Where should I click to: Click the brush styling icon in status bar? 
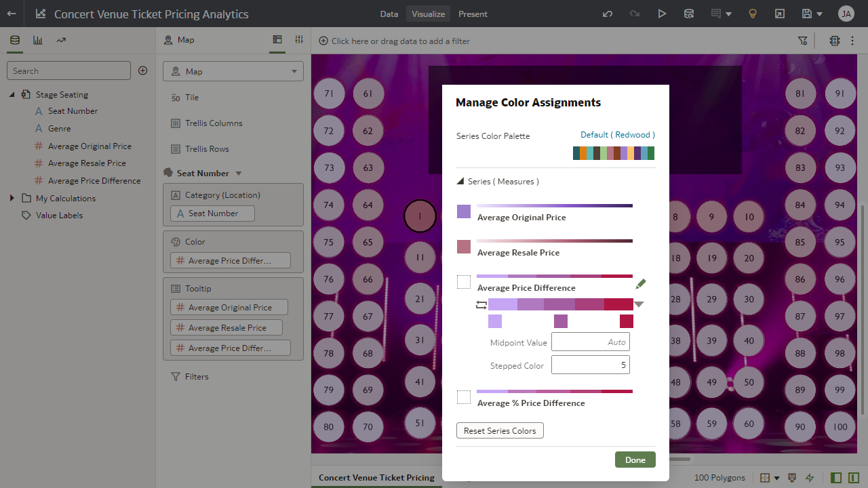point(791,477)
